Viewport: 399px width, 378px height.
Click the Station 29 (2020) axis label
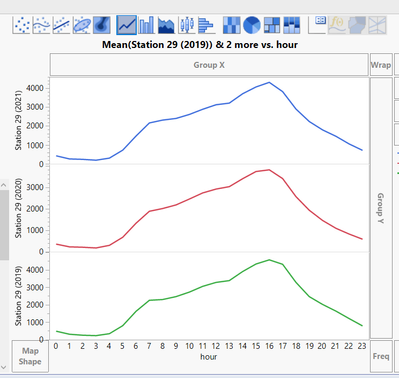point(18,208)
